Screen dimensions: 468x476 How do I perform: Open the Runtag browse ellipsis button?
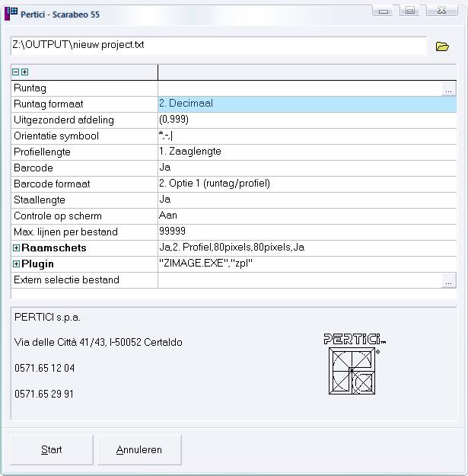click(448, 89)
